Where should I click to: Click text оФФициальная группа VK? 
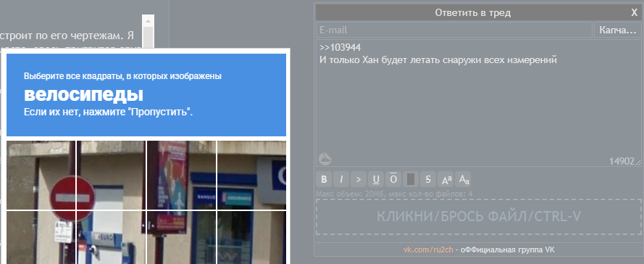(508, 249)
